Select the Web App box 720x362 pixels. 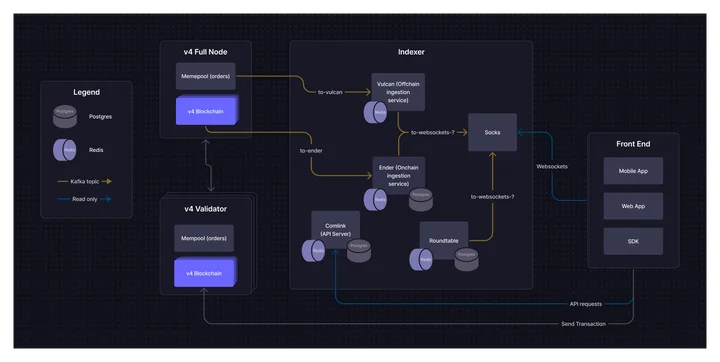[633, 206]
